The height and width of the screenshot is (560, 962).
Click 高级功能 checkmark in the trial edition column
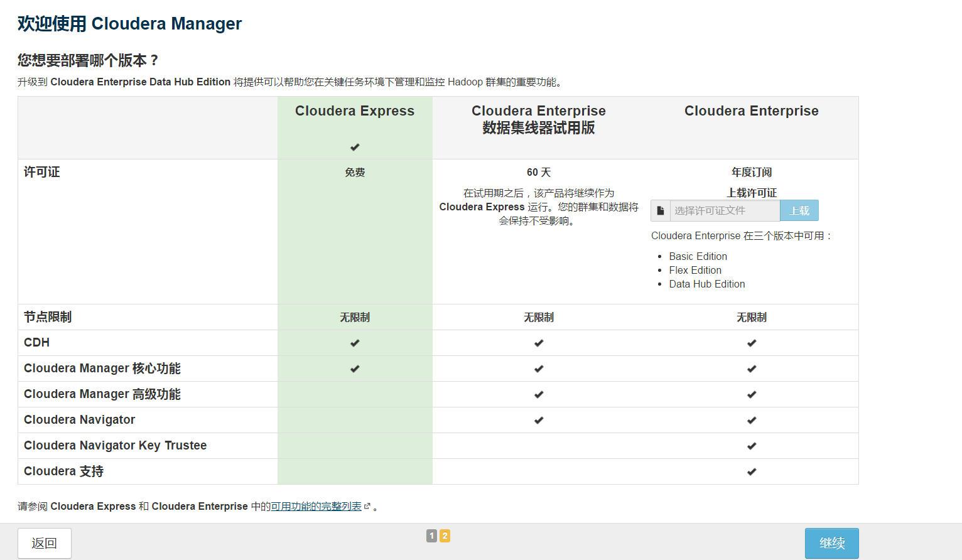539,394
